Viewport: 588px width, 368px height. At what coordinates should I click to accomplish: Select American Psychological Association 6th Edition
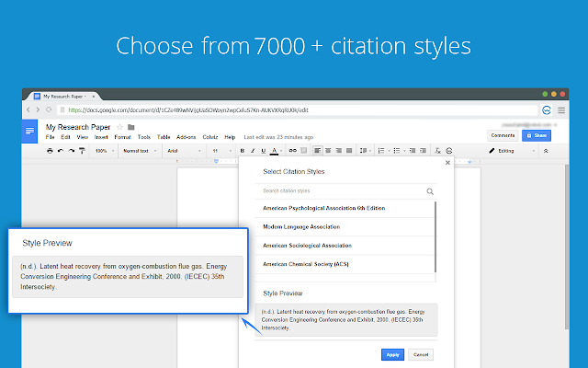(345, 208)
